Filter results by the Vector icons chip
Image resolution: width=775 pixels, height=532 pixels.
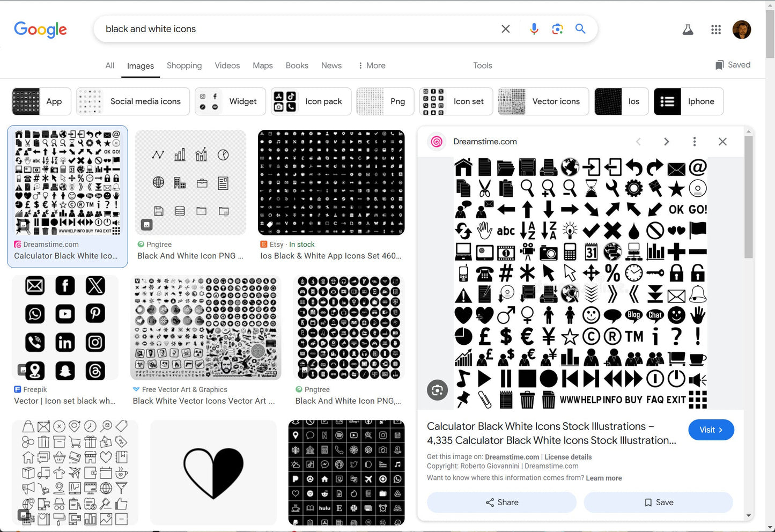click(x=543, y=101)
